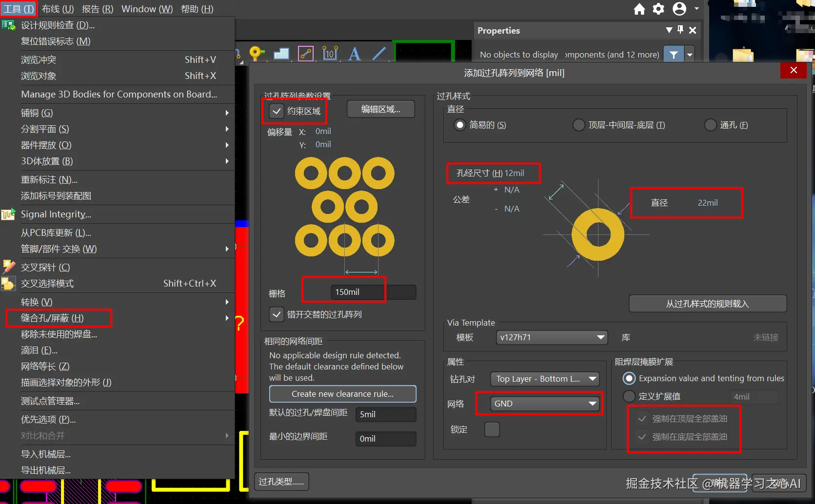Pin the Properties panel

click(680, 30)
